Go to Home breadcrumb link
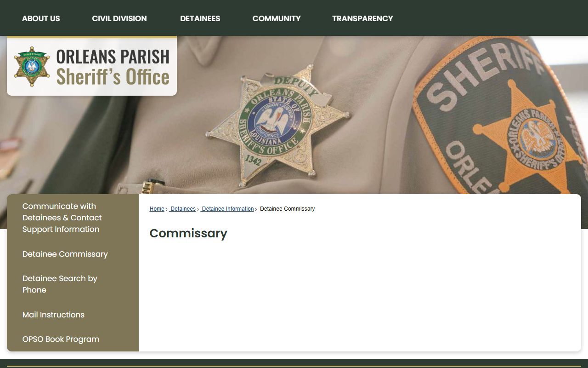The image size is (588, 368). point(157,209)
